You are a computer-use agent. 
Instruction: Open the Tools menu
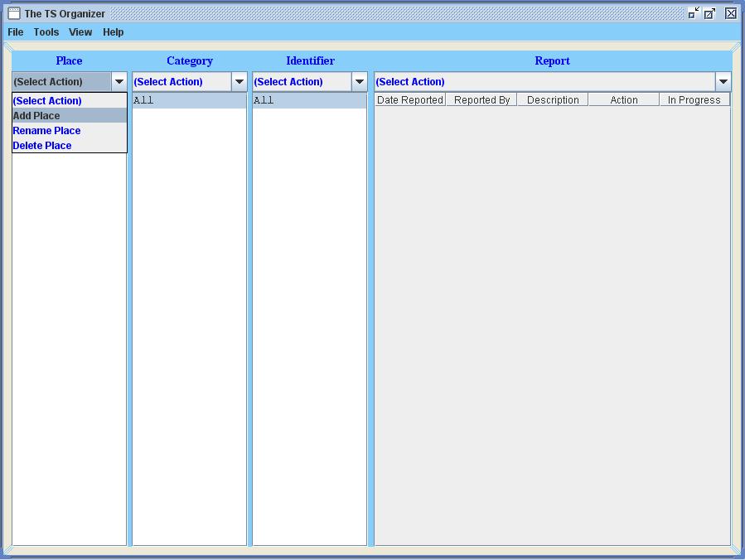(46, 31)
